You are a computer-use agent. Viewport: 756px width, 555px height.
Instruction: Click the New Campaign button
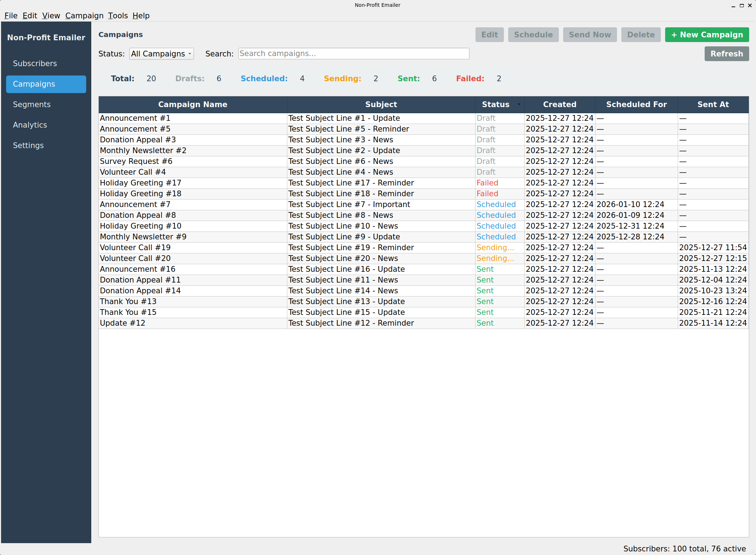(x=706, y=35)
